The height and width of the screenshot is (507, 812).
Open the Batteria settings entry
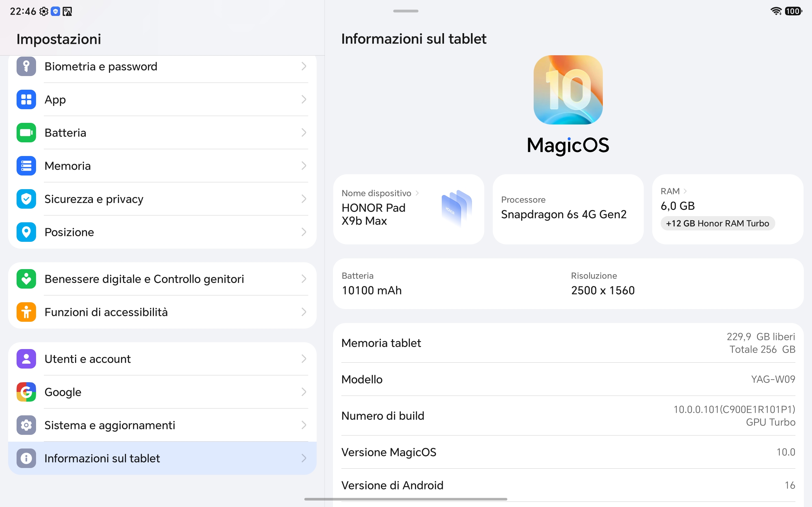pos(162,133)
